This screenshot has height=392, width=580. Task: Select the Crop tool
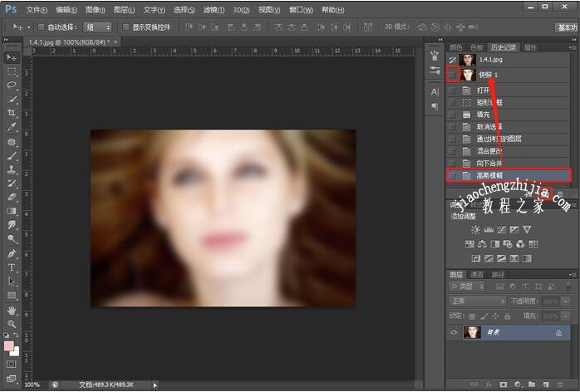12,112
